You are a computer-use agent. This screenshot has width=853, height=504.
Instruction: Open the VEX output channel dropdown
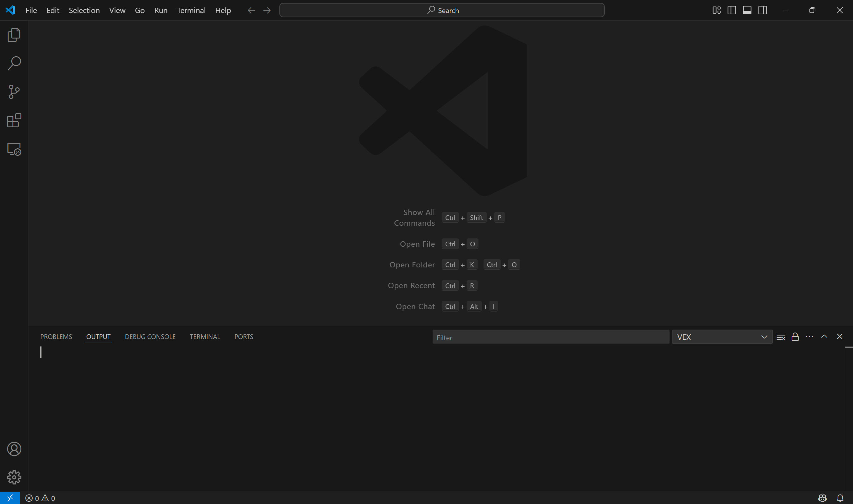(722, 337)
